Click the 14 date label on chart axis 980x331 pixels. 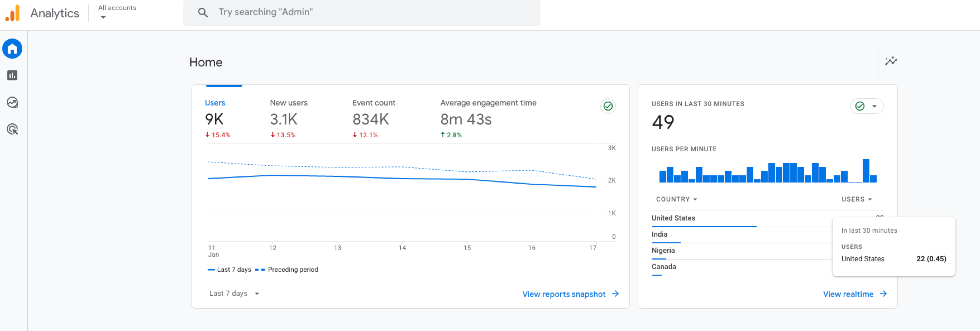click(x=402, y=248)
